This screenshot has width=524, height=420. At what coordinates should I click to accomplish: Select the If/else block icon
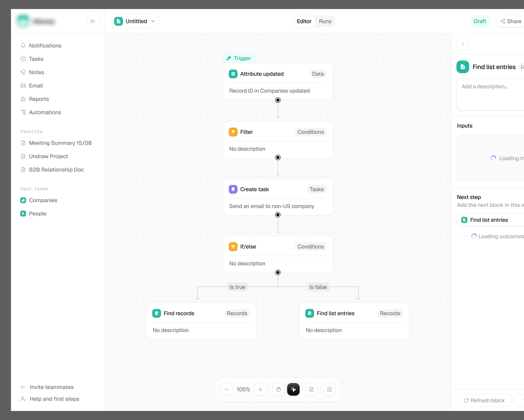click(x=233, y=247)
